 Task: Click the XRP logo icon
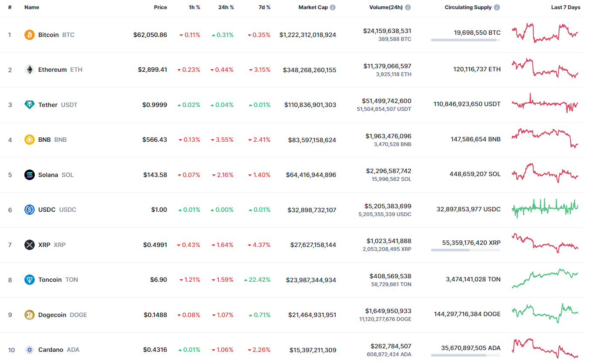tap(30, 245)
